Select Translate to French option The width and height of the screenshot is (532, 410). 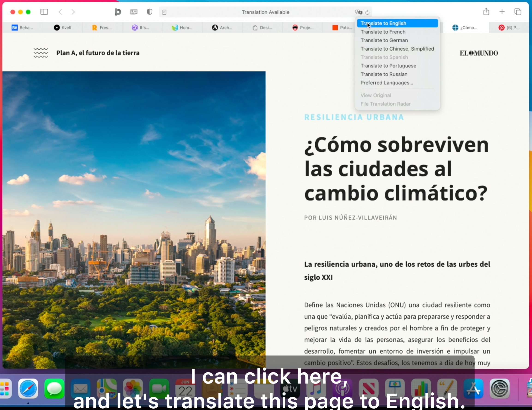383,31
